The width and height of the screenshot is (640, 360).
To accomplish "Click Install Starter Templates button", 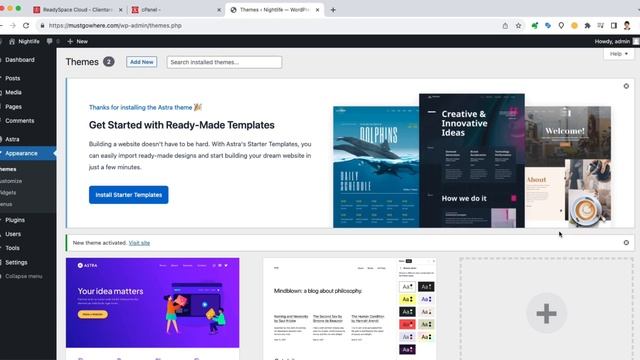I will [x=129, y=195].
